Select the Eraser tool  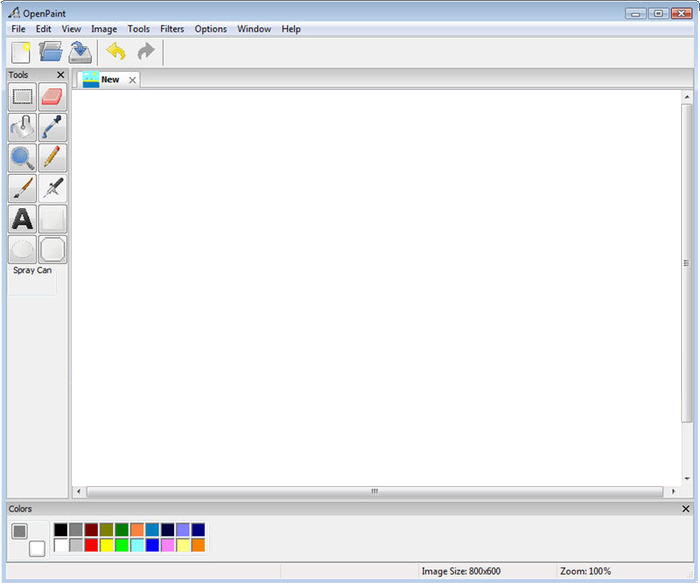[53, 96]
